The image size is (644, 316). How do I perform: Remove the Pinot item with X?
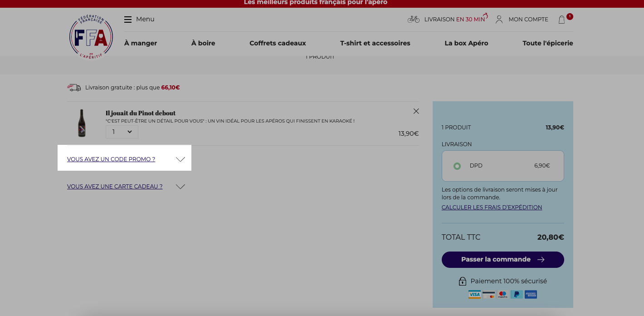click(x=416, y=111)
